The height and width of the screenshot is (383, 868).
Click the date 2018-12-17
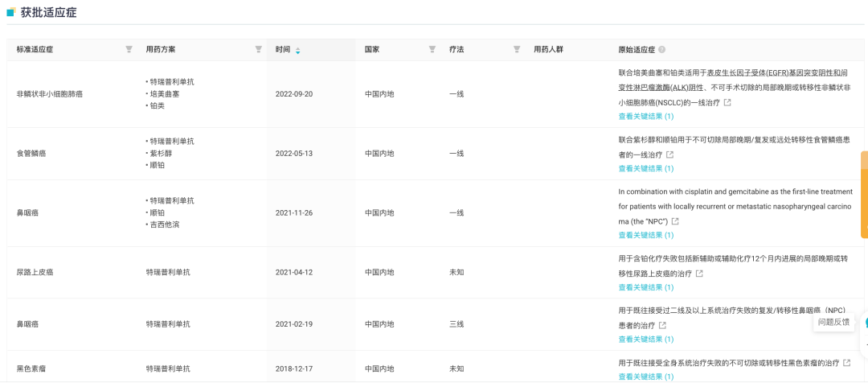point(294,369)
